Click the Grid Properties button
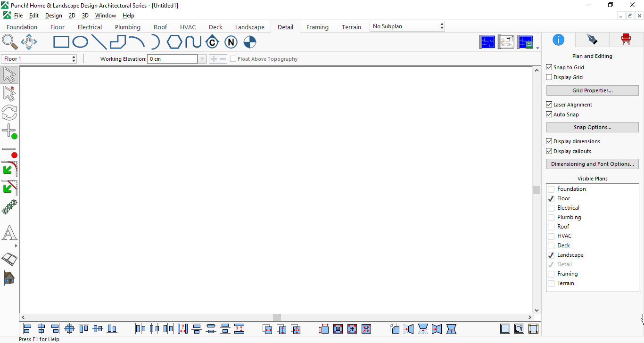644x343 pixels. coord(593,90)
